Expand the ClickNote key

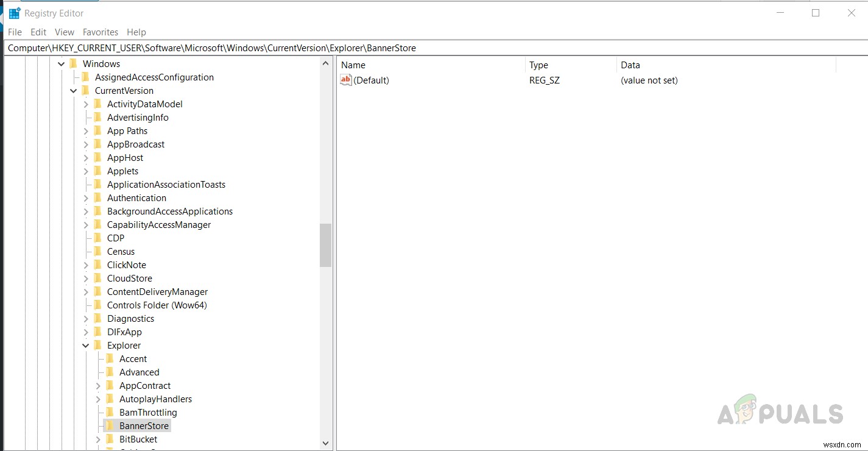coord(86,265)
